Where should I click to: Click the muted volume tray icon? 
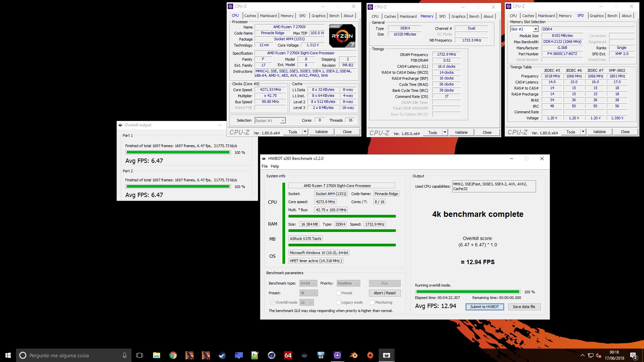tap(598, 355)
